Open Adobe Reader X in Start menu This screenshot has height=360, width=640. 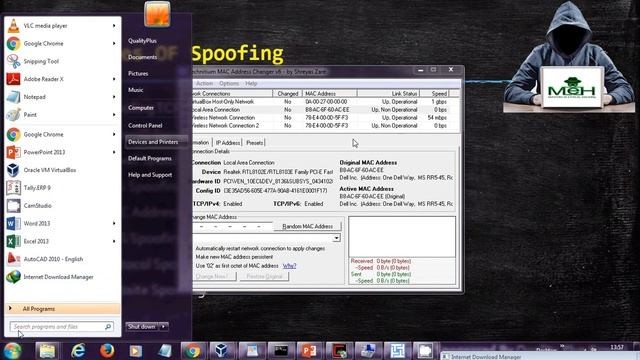pyautogui.click(x=62, y=79)
